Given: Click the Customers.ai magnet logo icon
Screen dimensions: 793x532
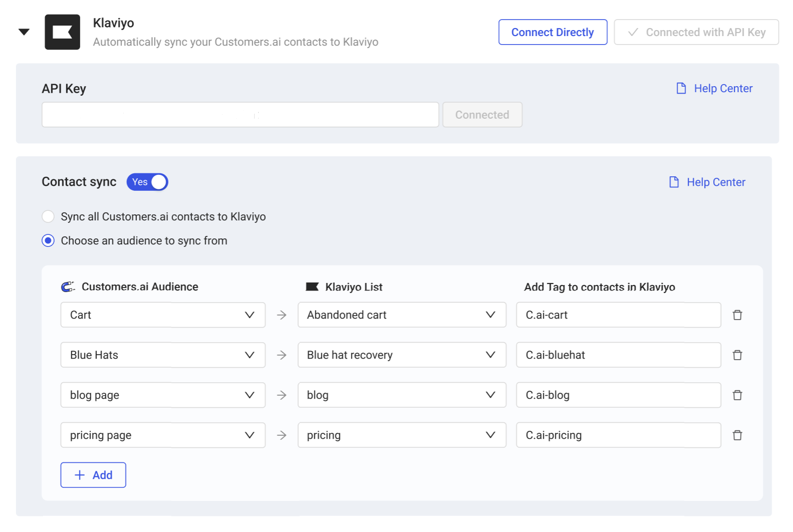Looking at the screenshot, I should click(68, 287).
